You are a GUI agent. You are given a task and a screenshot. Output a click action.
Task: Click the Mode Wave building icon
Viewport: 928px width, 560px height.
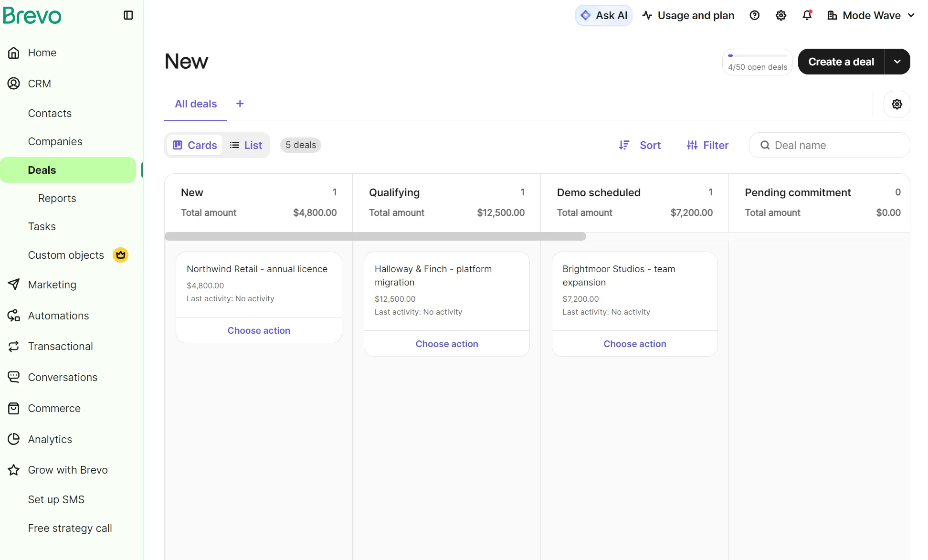point(832,15)
